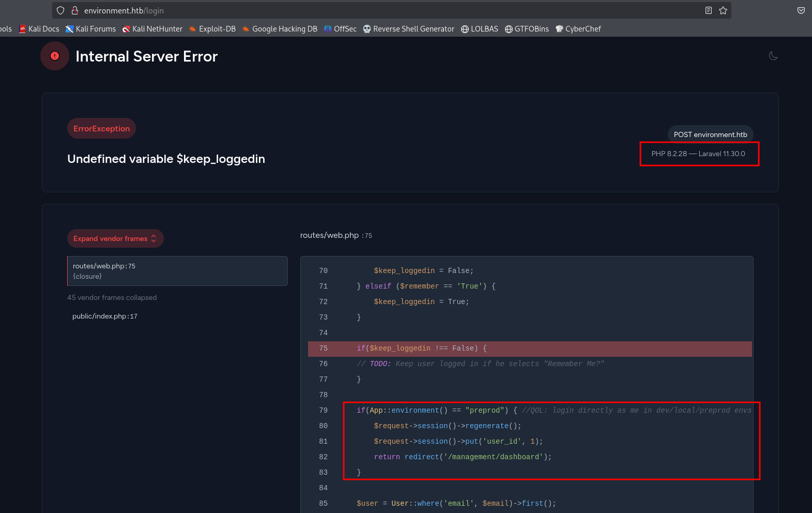Click the red error alert icon
Image resolution: width=812 pixels, height=513 pixels.
[x=55, y=56]
